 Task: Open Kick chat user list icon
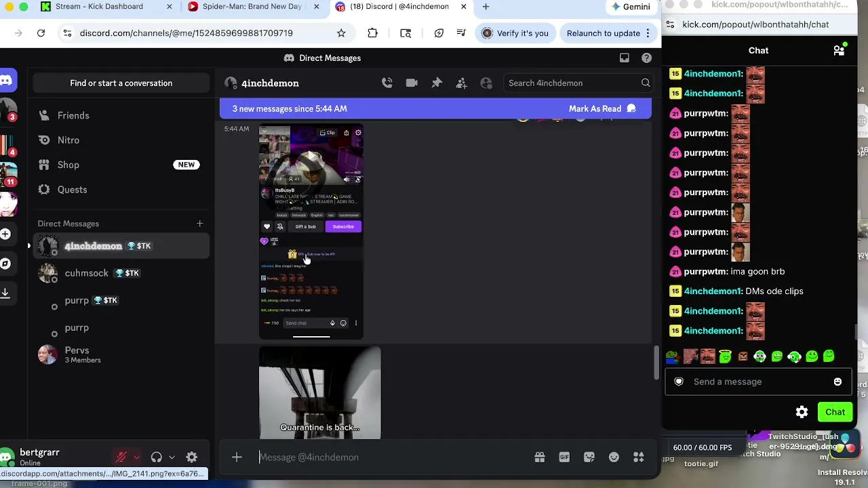[839, 50]
